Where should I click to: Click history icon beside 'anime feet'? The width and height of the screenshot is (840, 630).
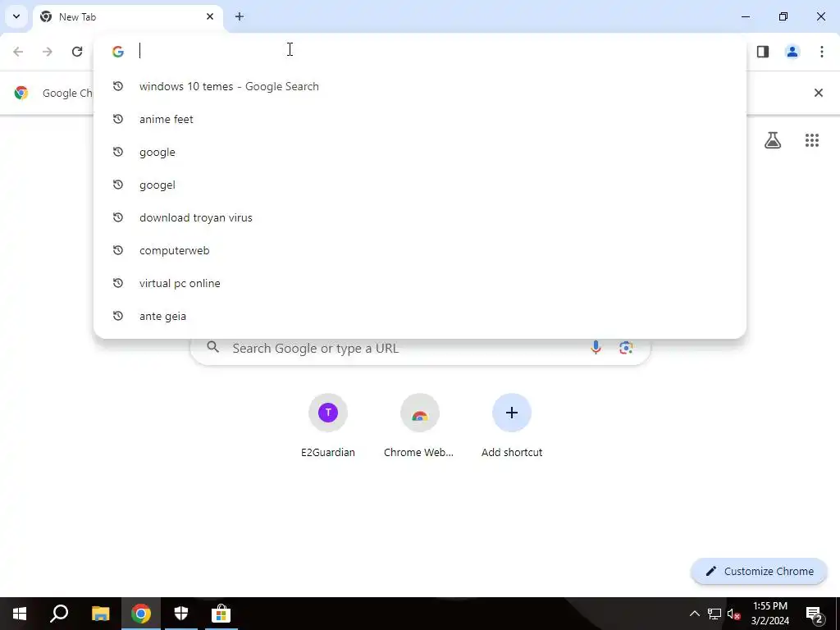pyautogui.click(x=118, y=119)
